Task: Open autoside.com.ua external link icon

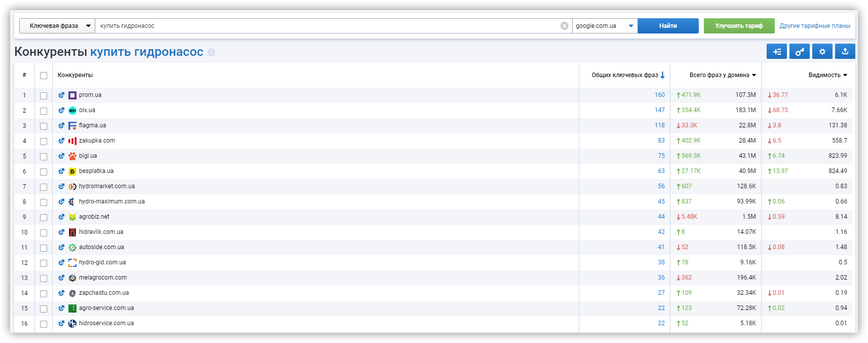Action: 61,247
